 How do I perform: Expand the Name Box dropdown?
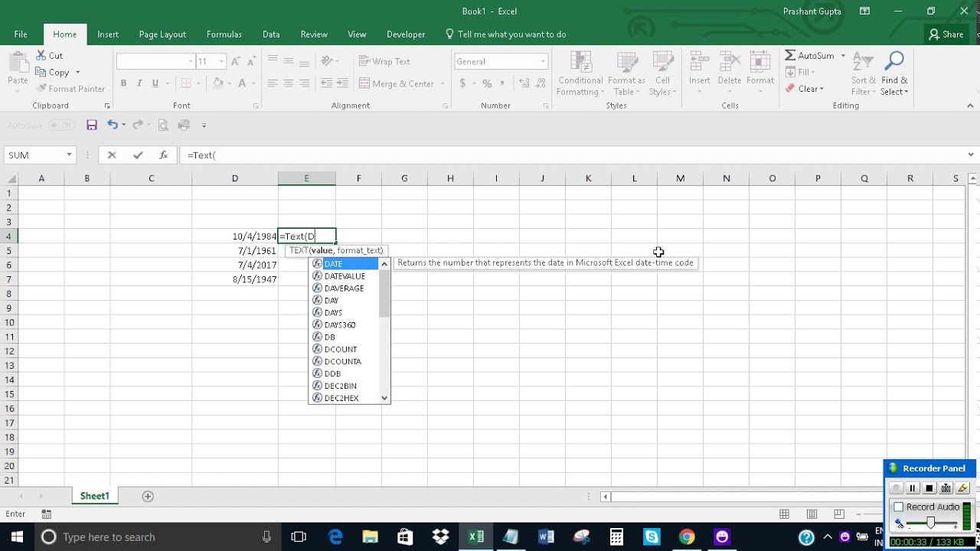(x=69, y=155)
